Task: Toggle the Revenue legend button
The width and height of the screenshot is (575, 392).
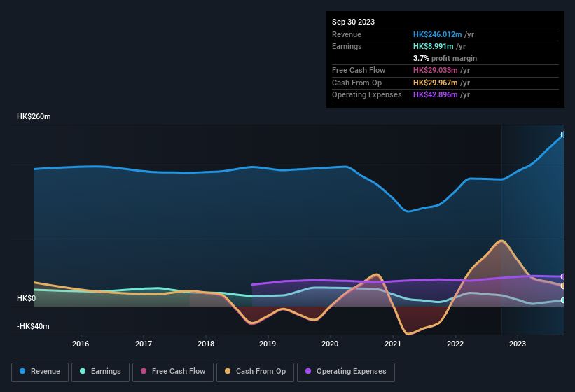Action: (x=41, y=372)
